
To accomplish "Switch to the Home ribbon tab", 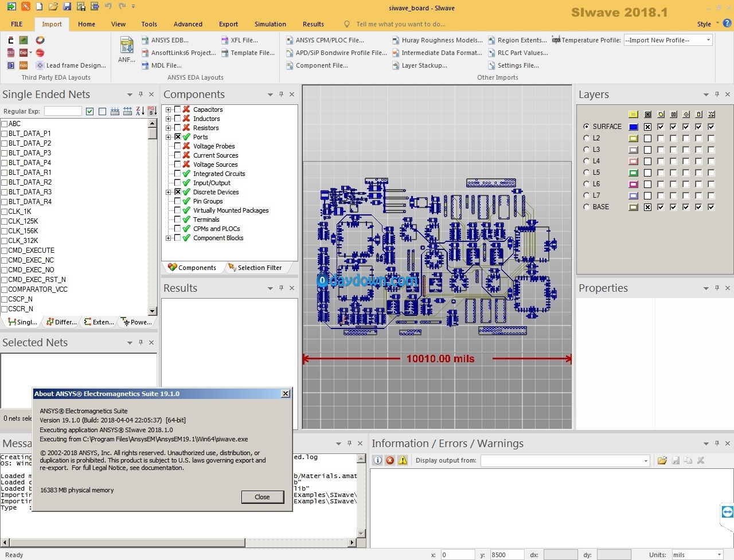I will pos(87,24).
